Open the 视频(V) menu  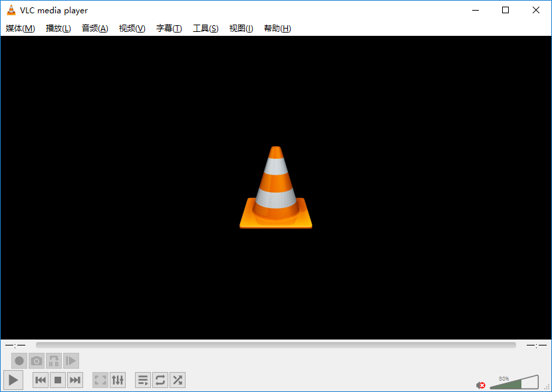click(132, 29)
